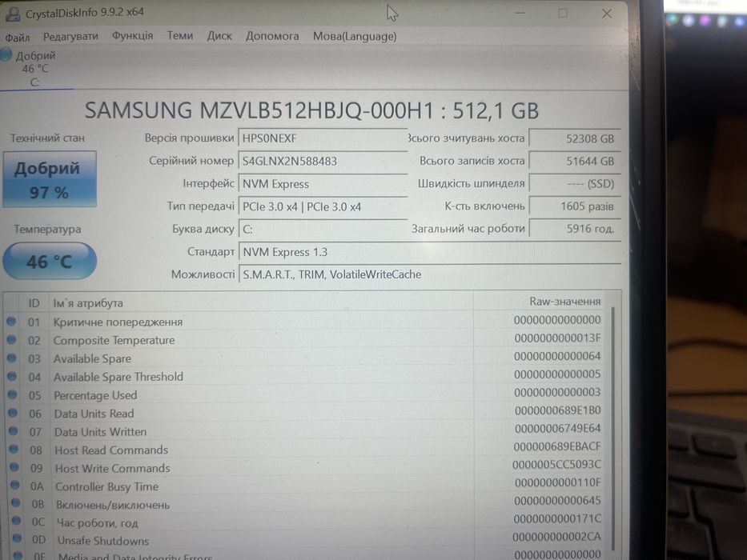Minimize the CrystalDiskInfo window
Image resolution: width=747 pixels, height=560 pixels.
pyautogui.click(x=520, y=14)
